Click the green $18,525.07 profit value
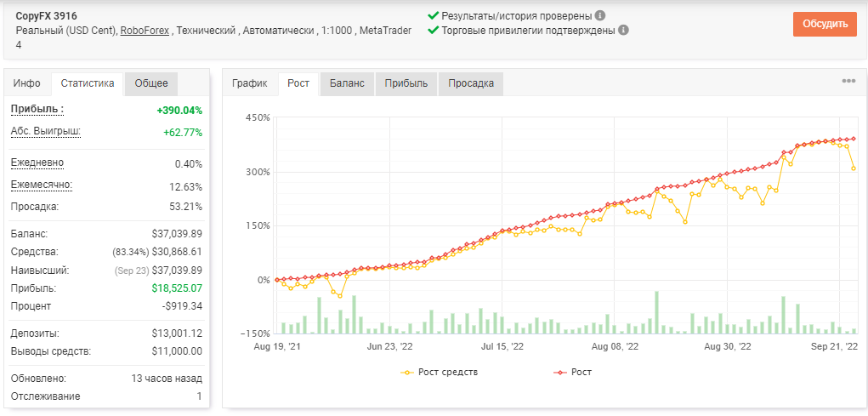 point(177,288)
